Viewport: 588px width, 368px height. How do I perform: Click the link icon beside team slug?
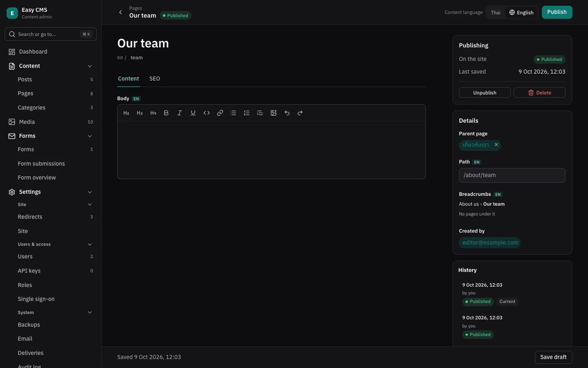point(120,58)
